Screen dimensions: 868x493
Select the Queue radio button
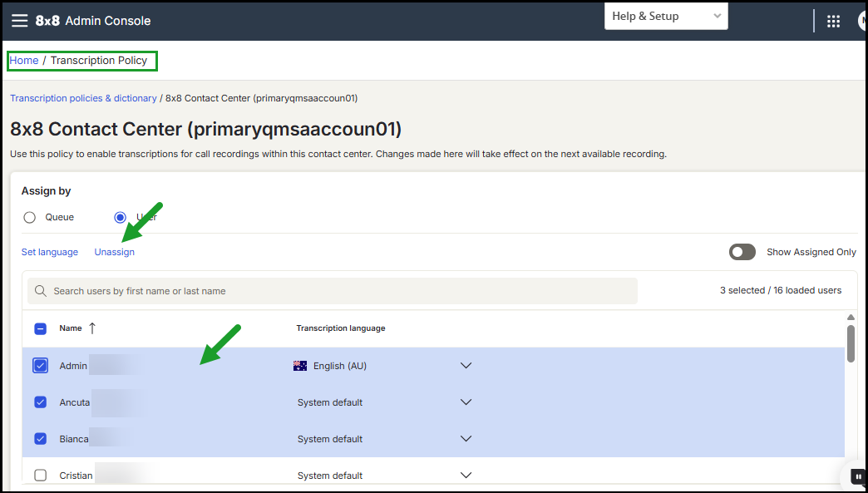29,218
